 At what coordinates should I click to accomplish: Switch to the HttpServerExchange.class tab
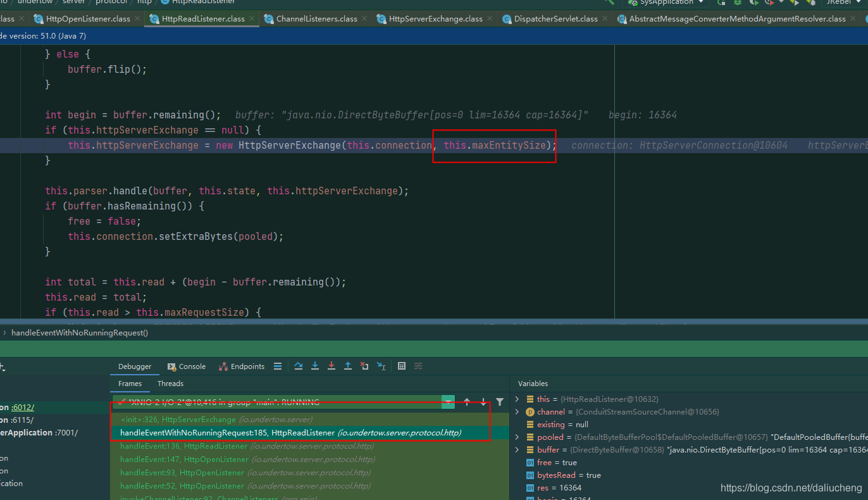click(435, 19)
